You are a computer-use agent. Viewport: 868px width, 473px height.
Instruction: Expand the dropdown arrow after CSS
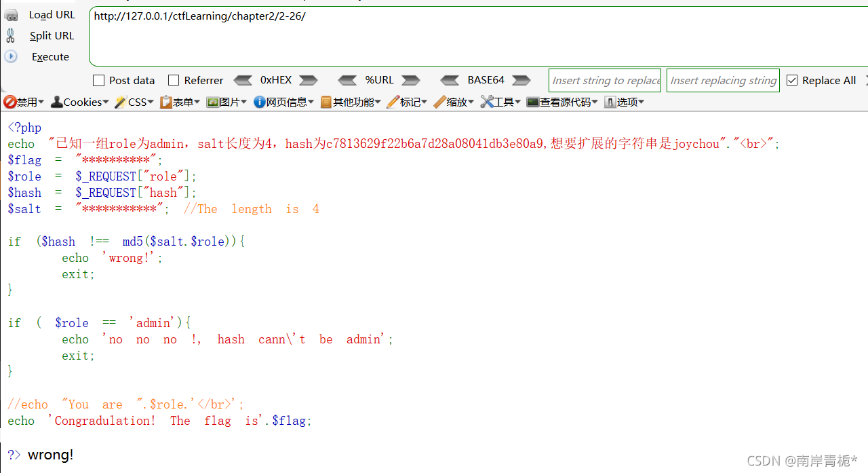pos(151,102)
